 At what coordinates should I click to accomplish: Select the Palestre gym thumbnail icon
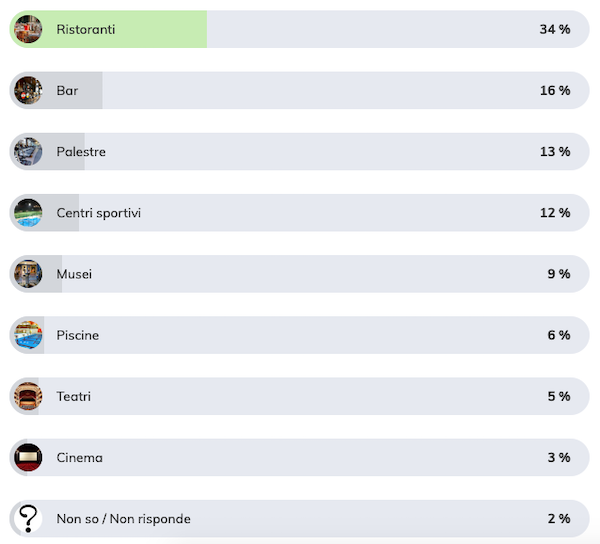coord(28,151)
